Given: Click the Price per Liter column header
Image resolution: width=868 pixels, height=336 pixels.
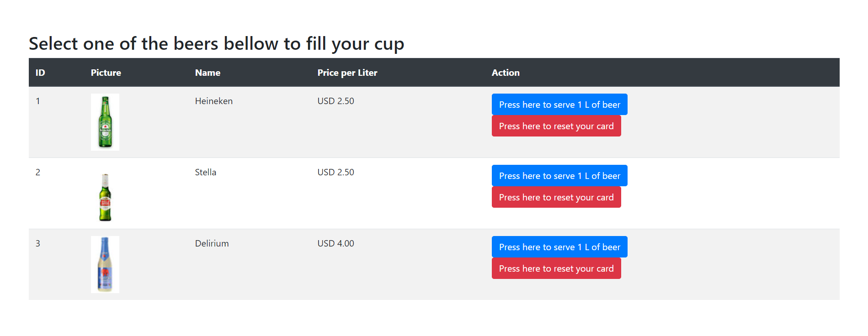Looking at the screenshot, I should tap(347, 73).
